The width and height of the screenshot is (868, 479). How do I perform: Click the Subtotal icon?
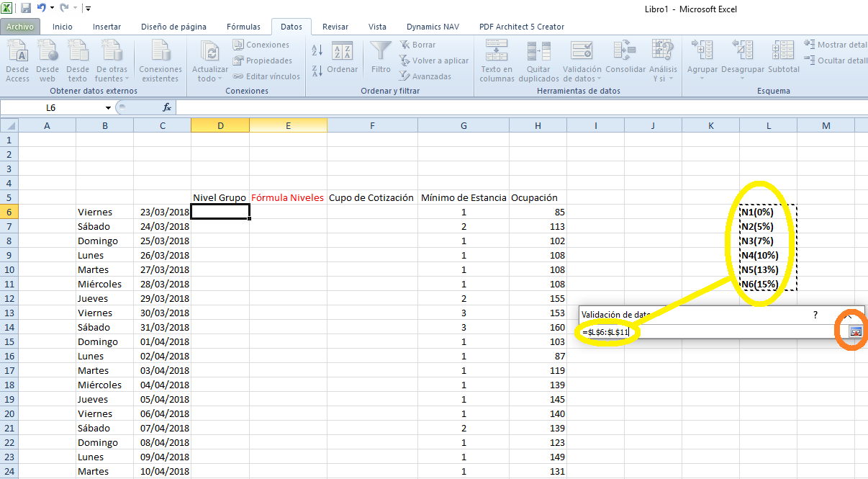783,53
